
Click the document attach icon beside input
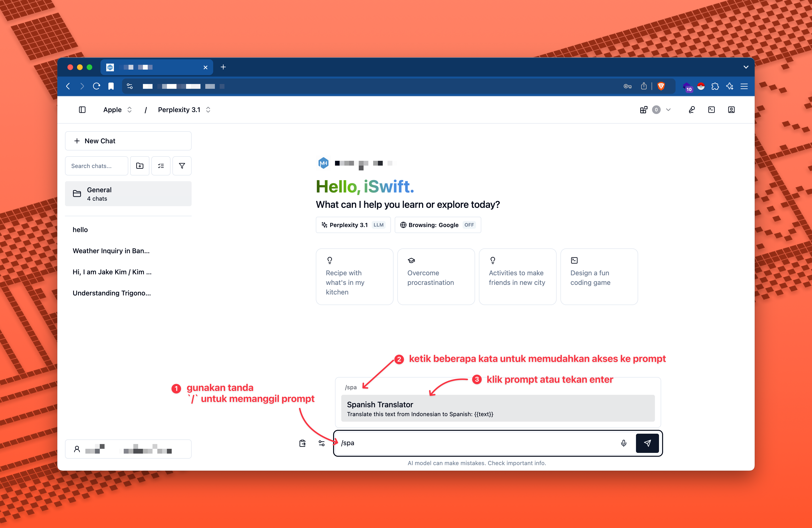tap(302, 443)
